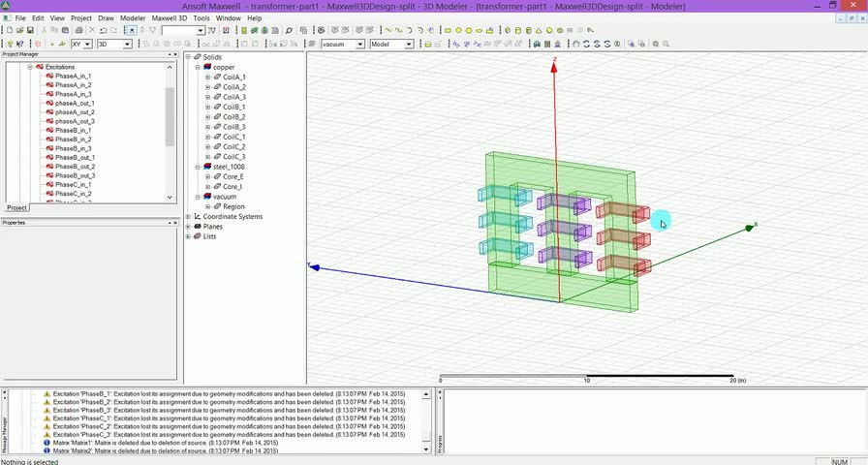Select the Matrix1 deleted message line
Viewport: 868px width, 465px height.
point(165,443)
